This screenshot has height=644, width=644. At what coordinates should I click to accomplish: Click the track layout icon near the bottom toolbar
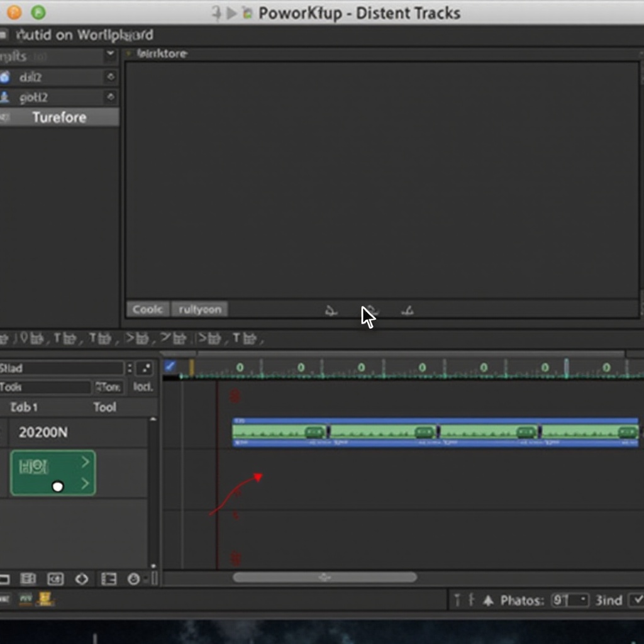pyautogui.click(x=109, y=579)
